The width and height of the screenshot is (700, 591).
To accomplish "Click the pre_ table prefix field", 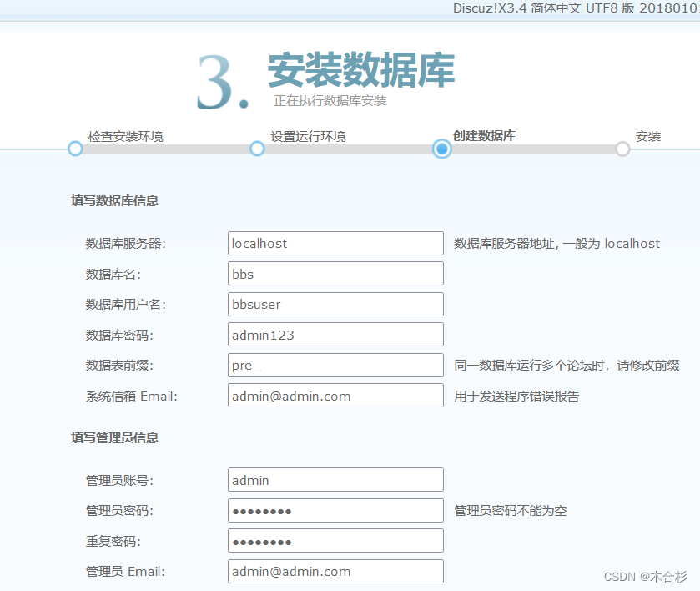I will click(335, 365).
